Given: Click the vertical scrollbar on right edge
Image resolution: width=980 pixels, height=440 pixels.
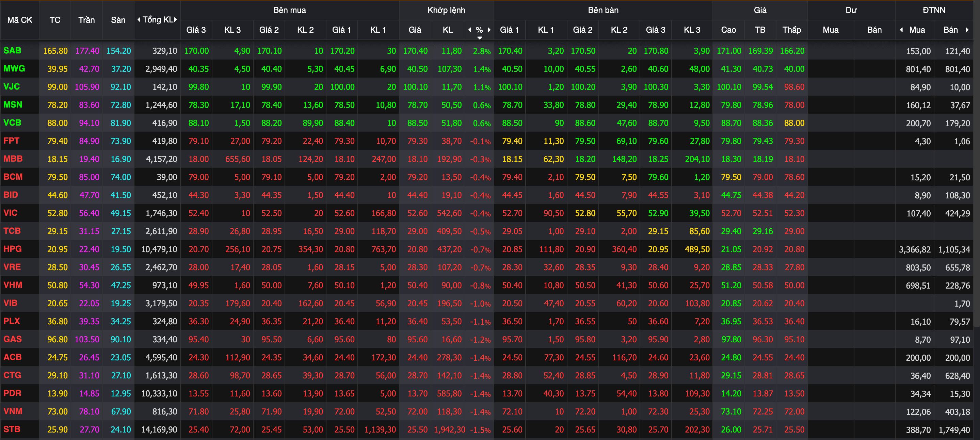Looking at the screenshot, I should (977, 164).
